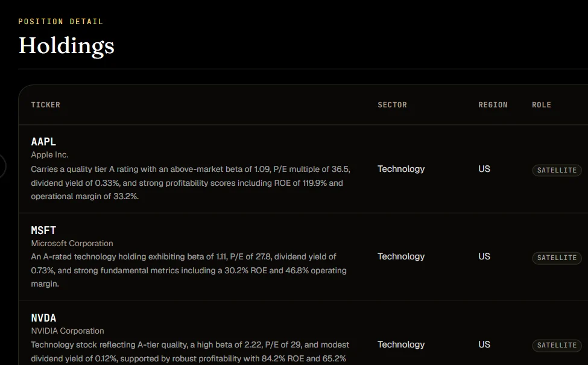Click Technology sector in the AAPL row

click(401, 169)
